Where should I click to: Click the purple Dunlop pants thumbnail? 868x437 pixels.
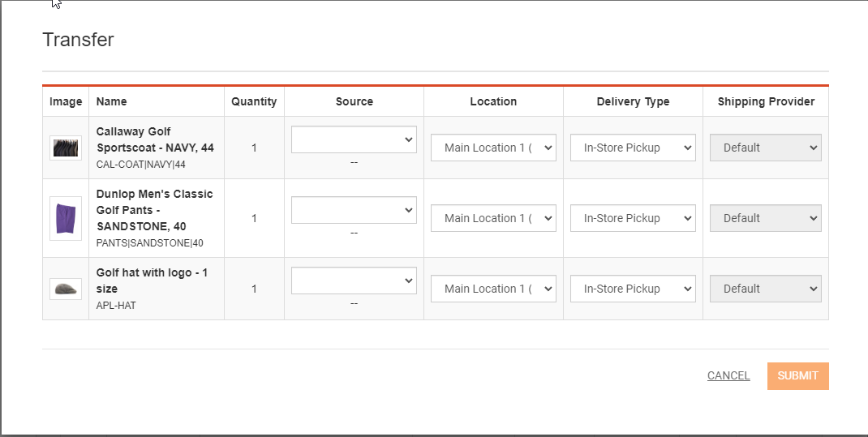[66, 219]
